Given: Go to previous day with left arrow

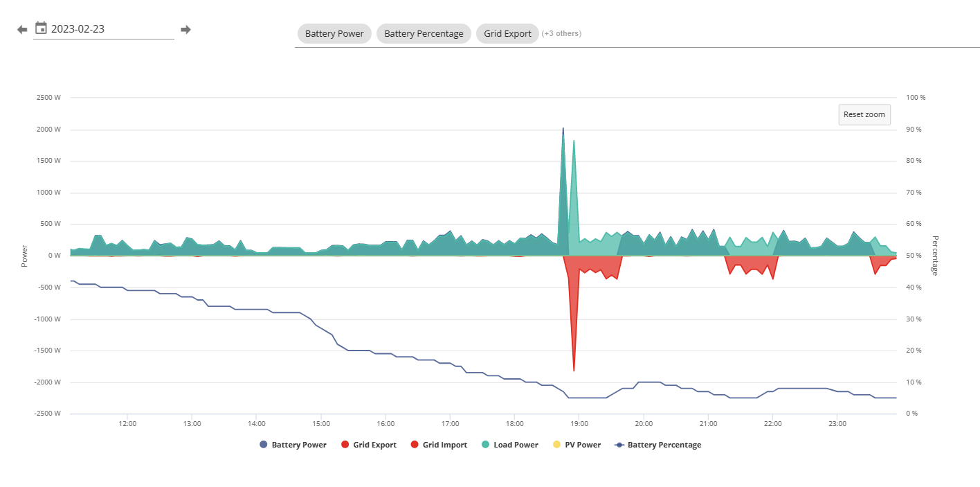Looking at the screenshot, I should point(22,29).
